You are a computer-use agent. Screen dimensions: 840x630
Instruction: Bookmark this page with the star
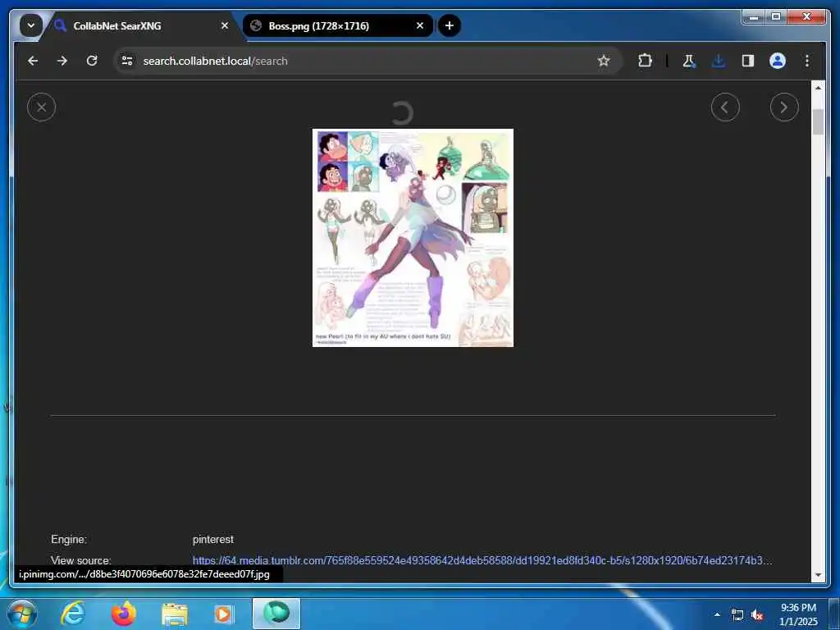coord(604,61)
